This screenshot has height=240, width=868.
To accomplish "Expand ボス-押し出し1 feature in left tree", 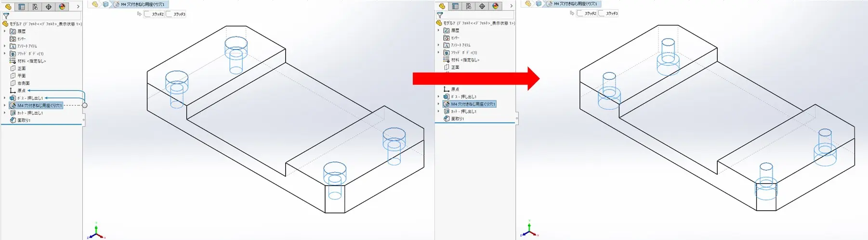I will click(x=5, y=98).
